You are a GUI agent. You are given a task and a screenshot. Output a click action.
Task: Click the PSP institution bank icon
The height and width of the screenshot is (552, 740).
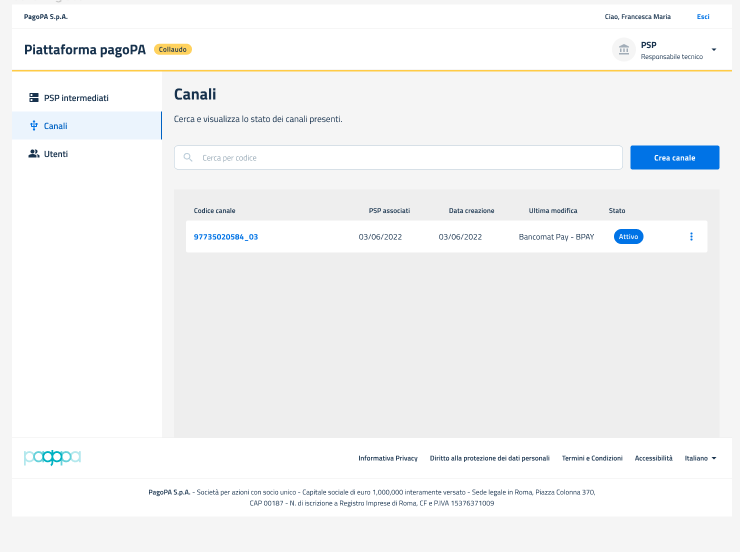tap(624, 50)
